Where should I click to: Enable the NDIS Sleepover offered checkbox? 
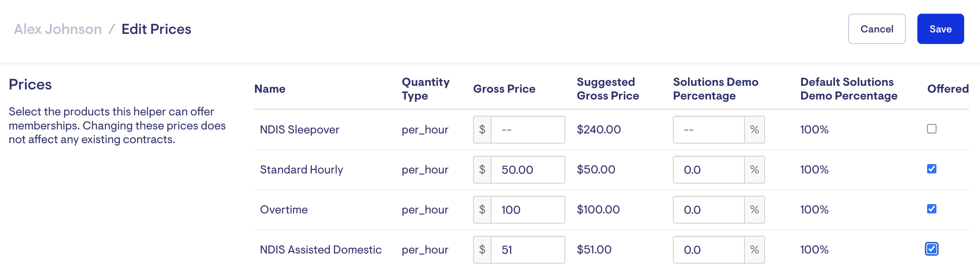[931, 129]
